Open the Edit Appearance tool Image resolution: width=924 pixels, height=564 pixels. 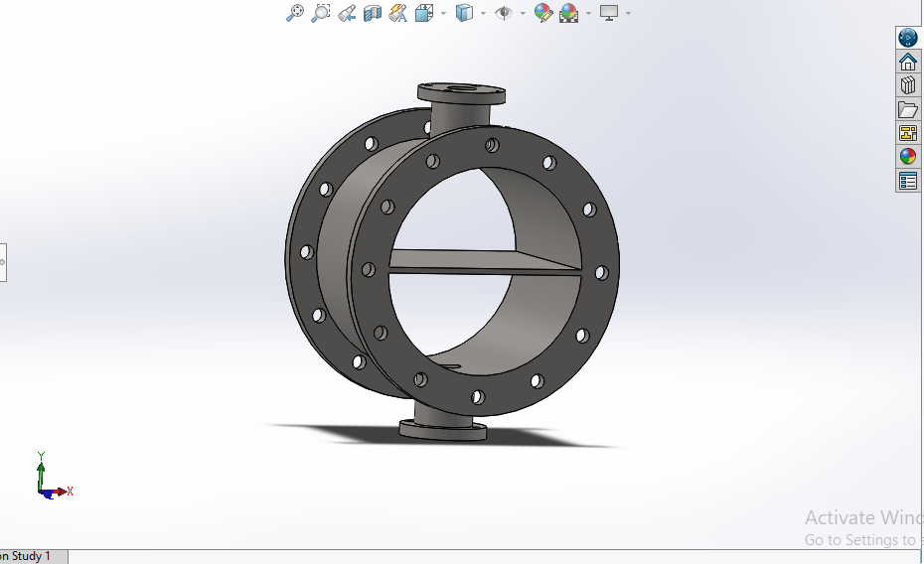tap(542, 13)
